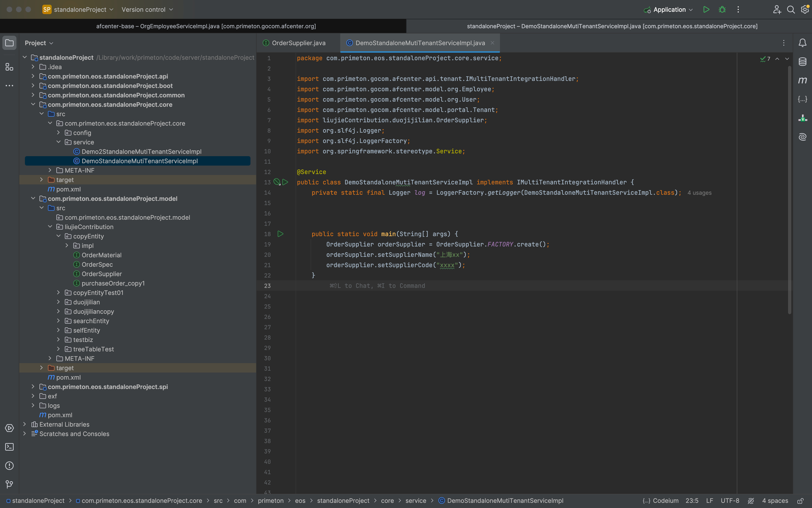
Task: Open the Services tool window
Action: point(9,428)
